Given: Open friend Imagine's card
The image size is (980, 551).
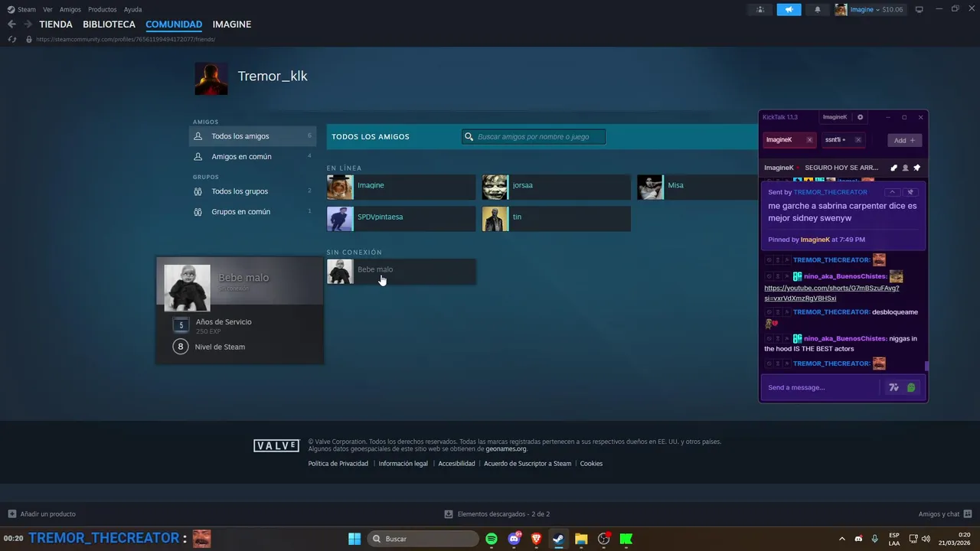Looking at the screenshot, I should click(401, 187).
